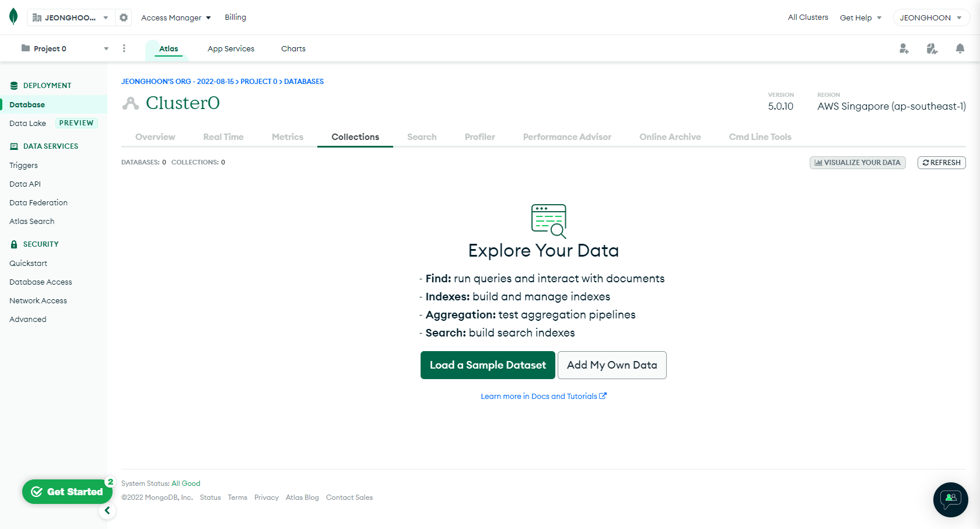Switch to the Atlas tab
Image resolution: width=980 pixels, height=529 pixels.
pyautogui.click(x=169, y=49)
